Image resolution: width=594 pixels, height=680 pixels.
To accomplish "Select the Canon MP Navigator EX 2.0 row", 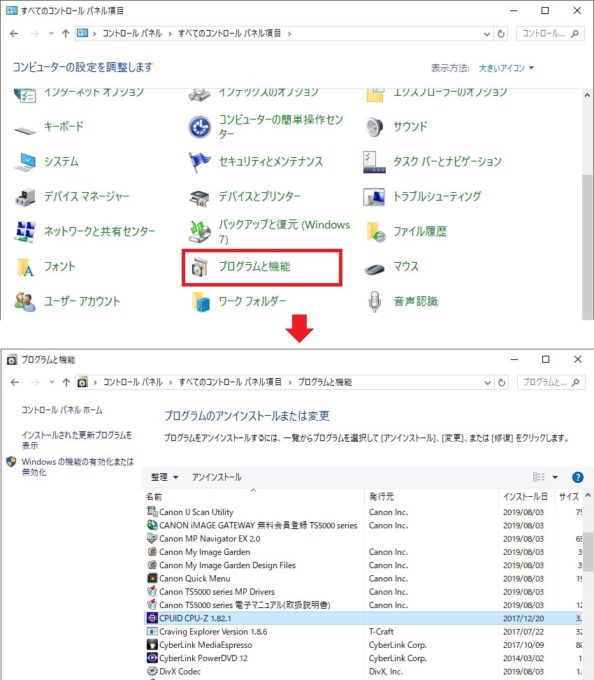I will click(362, 539).
